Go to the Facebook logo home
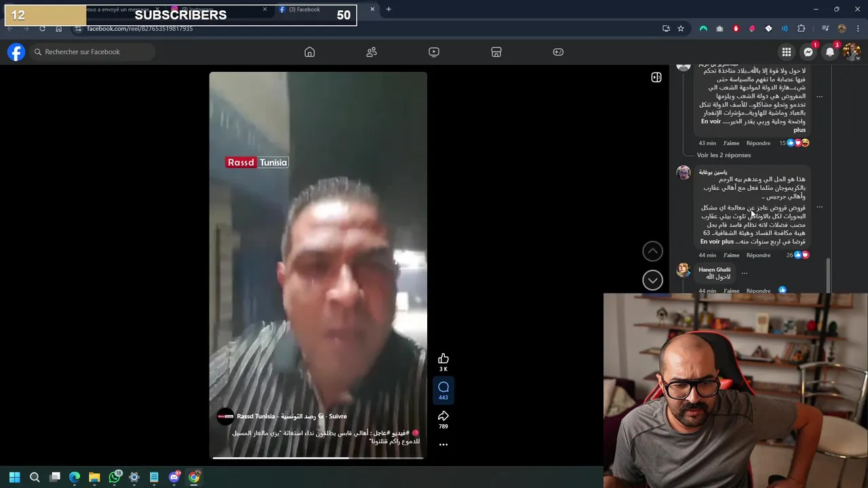 (x=16, y=52)
